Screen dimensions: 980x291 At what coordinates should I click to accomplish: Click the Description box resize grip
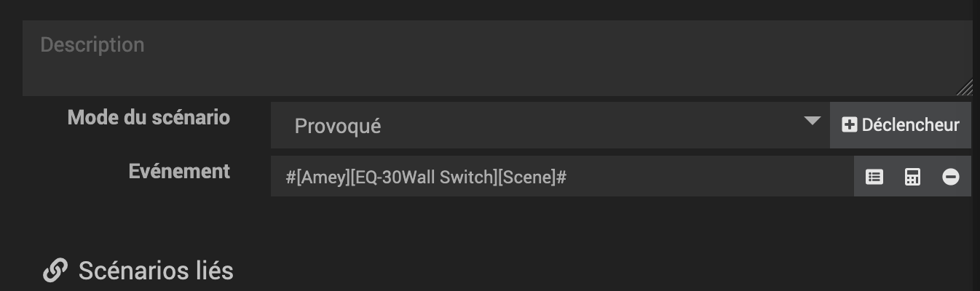(965, 88)
